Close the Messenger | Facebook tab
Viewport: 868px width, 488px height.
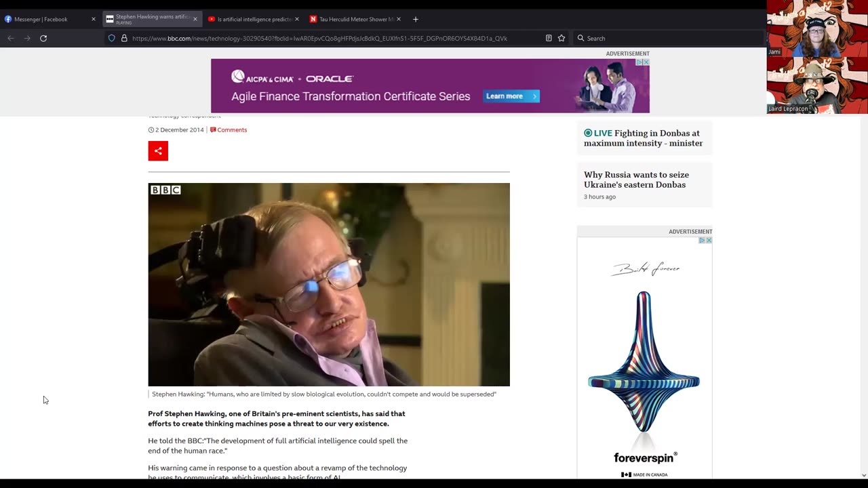click(94, 19)
